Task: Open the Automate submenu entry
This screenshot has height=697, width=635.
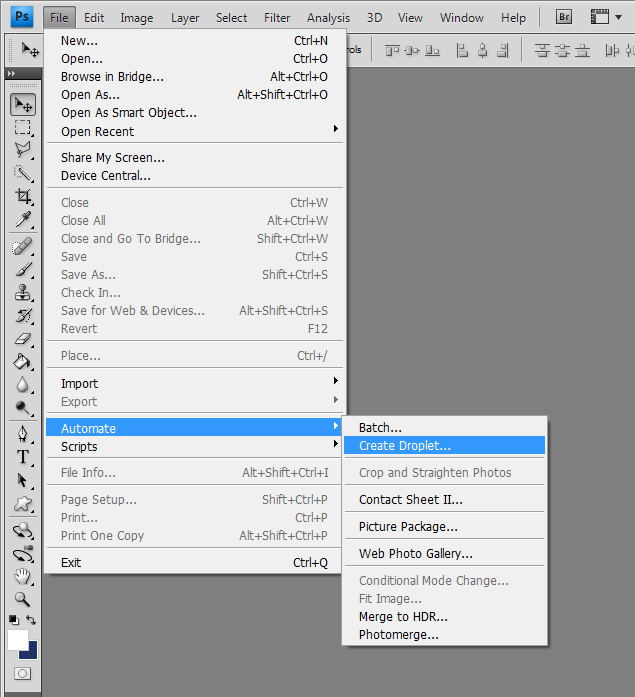Action: [195, 428]
